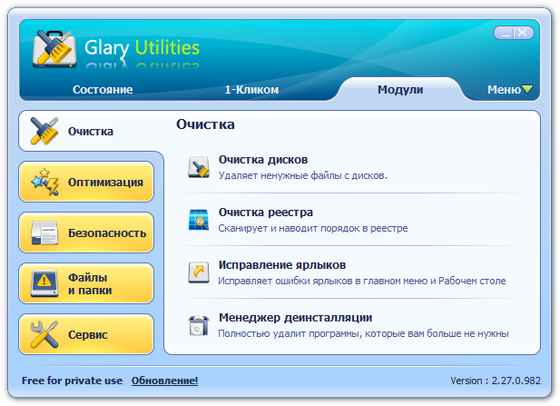Open the Состояние tab
Image resolution: width=560 pixels, height=406 pixels.
(x=103, y=89)
